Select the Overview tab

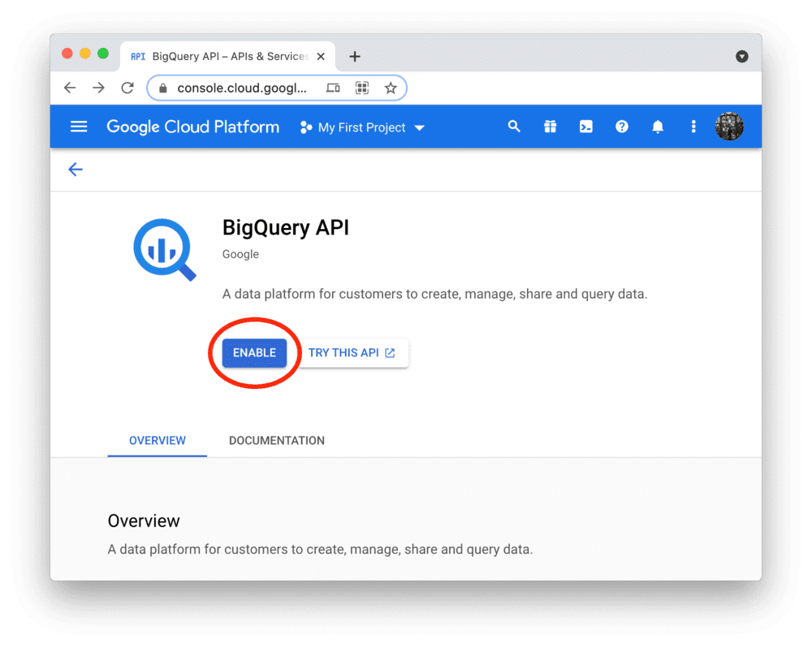157,440
